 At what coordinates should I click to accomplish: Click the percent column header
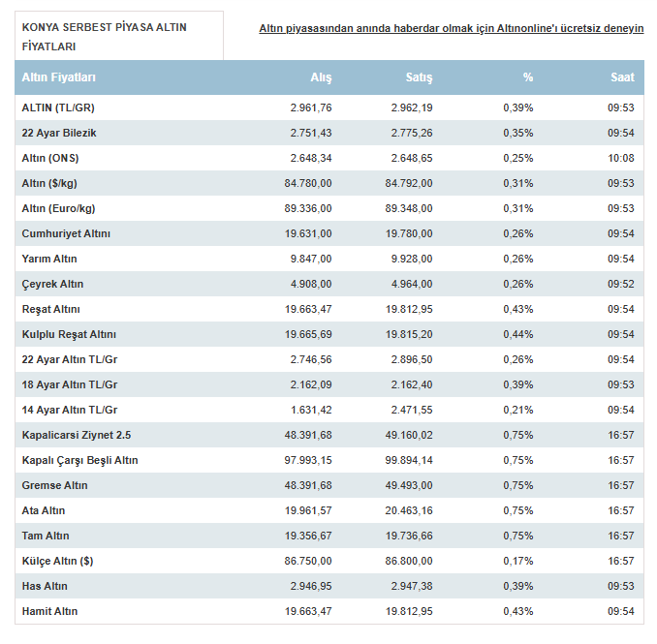(x=528, y=77)
